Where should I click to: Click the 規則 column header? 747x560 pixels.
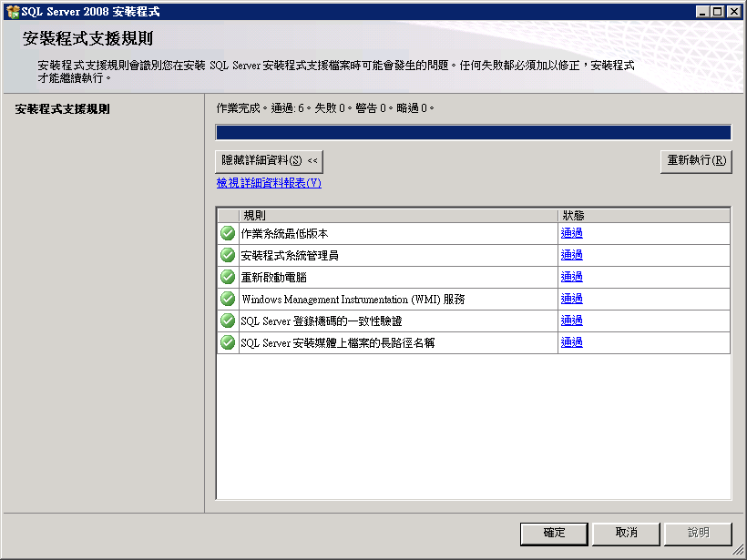point(398,216)
